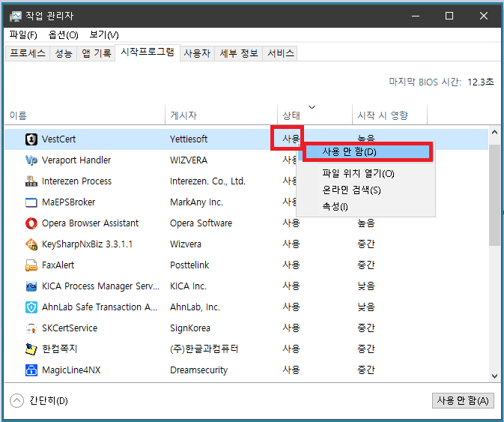Click the vertical scrollbar thumb
Image resolution: width=504 pixels, height=422 pixels.
[x=494, y=195]
